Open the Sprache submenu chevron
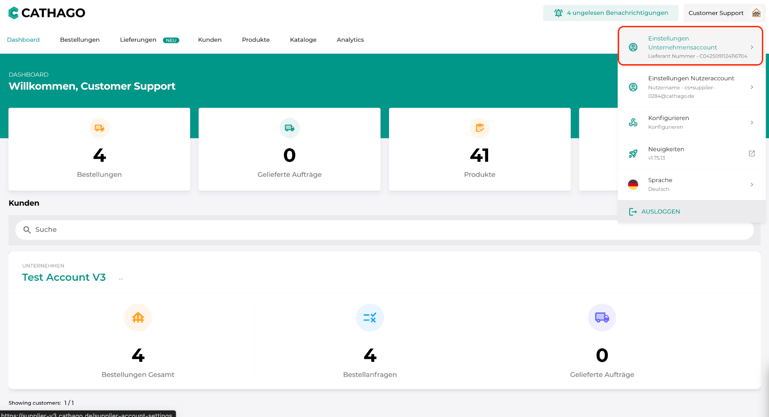This screenshot has height=417, width=769. pyautogui.click(x=752, y=185)
